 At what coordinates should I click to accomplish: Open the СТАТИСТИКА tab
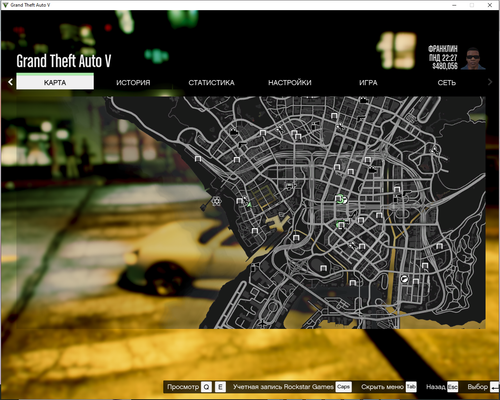[x=211, y=83]
